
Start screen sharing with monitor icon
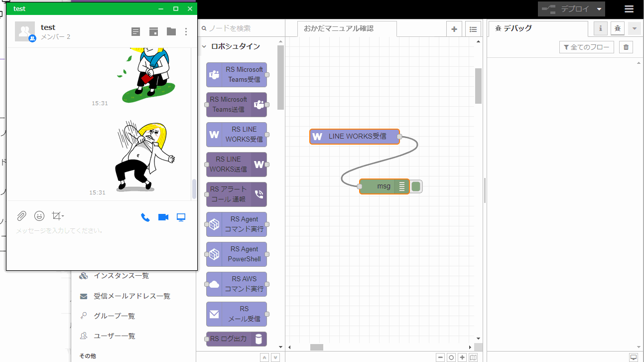click(x=181, y=217)
